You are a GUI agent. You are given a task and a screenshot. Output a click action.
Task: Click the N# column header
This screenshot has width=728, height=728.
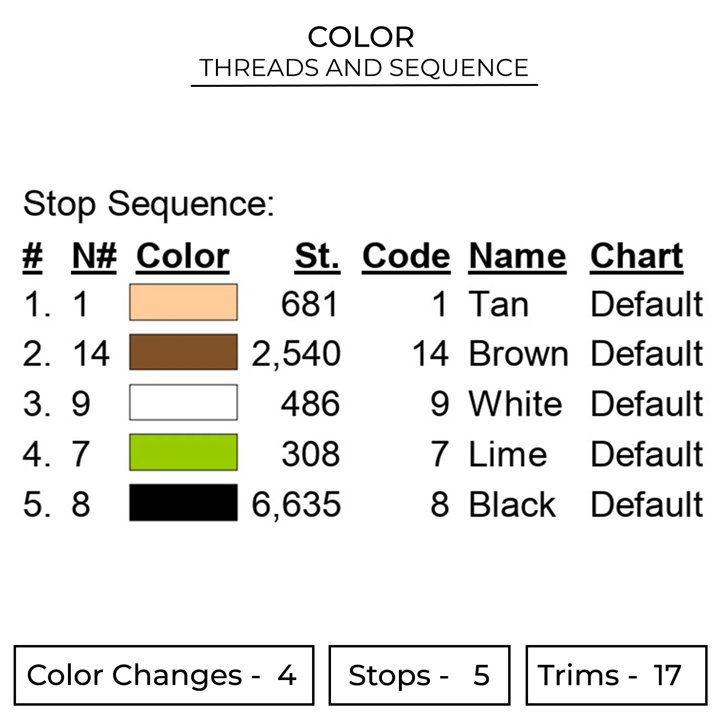click(94, 256)
